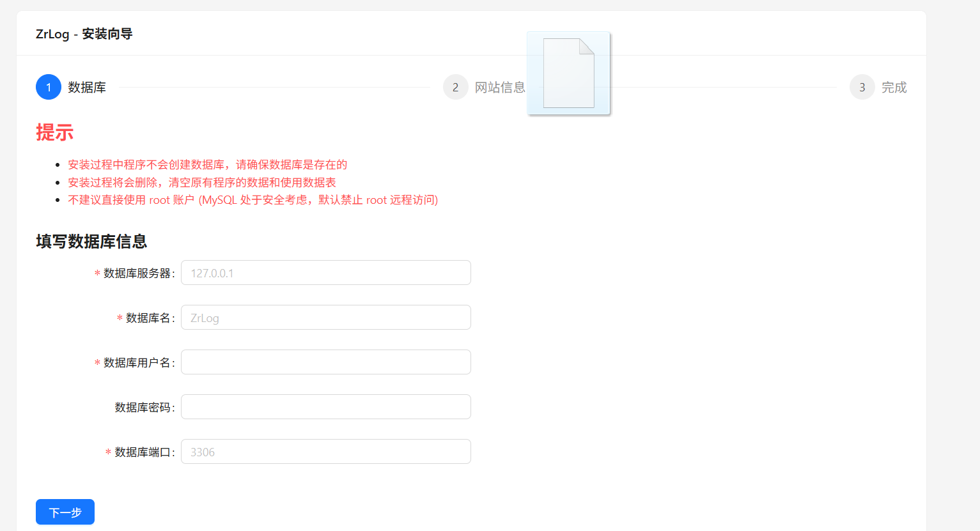Click the 网站信息 step label

pos(500,88)
